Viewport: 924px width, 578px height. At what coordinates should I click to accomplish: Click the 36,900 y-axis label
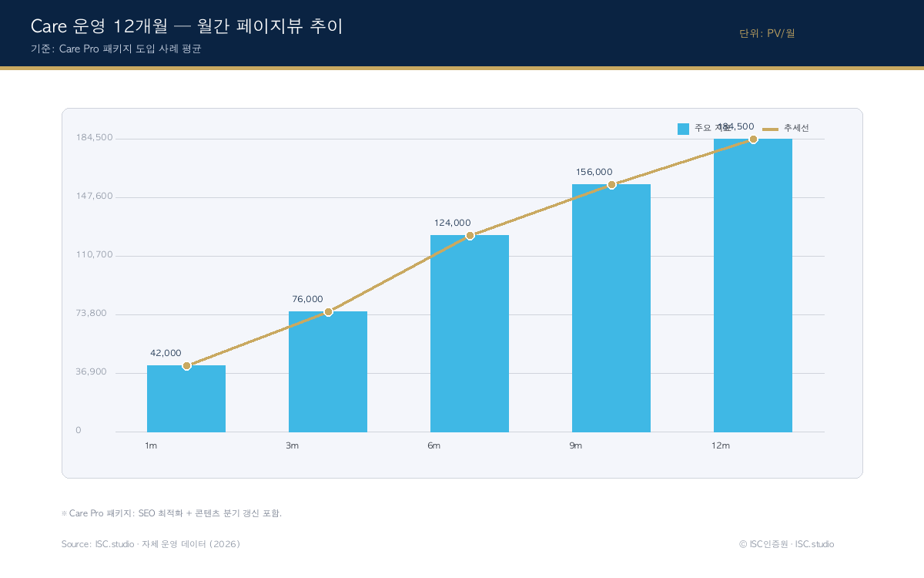point(92,372)
